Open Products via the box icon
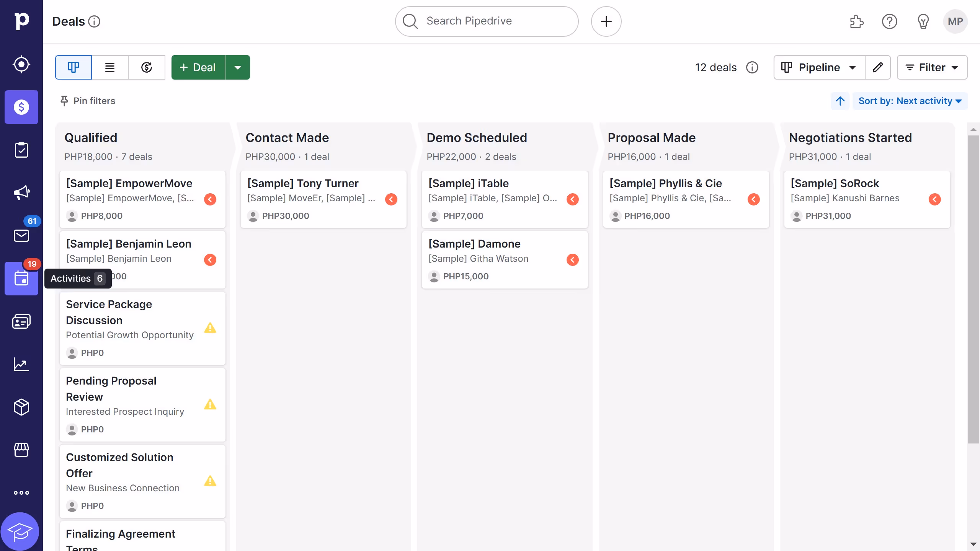Viewport: 980px width, 551px height. click(21, 407)
